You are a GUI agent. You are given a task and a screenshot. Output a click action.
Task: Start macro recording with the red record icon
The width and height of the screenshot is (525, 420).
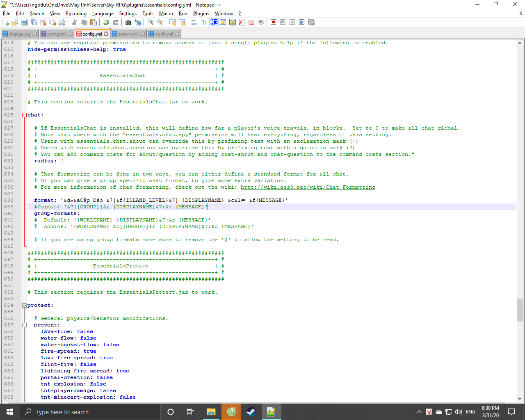(x=273, y=22)
